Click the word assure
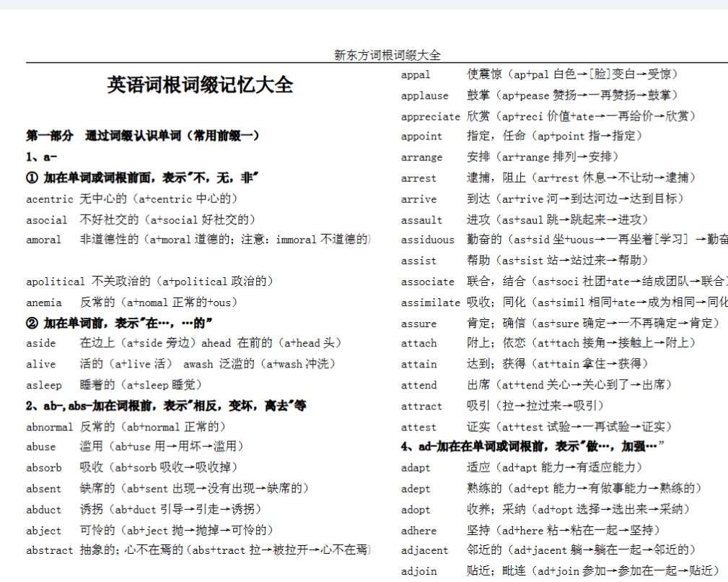This screenshot has width=728, height=582. click(x=418, y=323)
